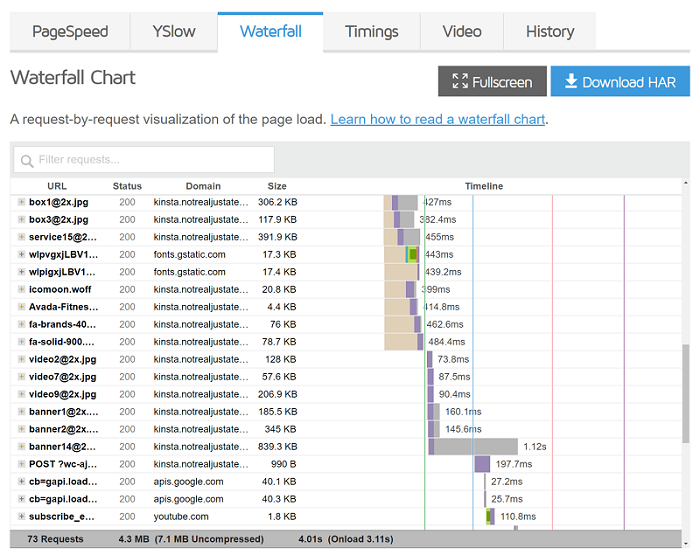The width and height of the screenshot is (700, 555).
Task: Click the POST request 197.7ms timeline bar
Action: (x=482, y=464)
